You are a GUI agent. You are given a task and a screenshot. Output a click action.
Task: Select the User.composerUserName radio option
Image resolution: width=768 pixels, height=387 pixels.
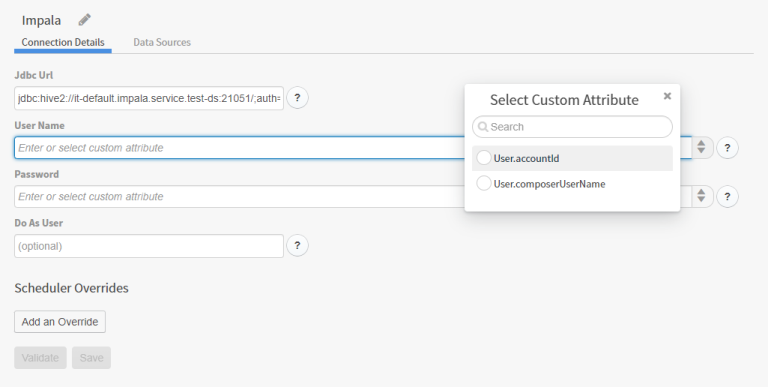[x=483, y=183]
